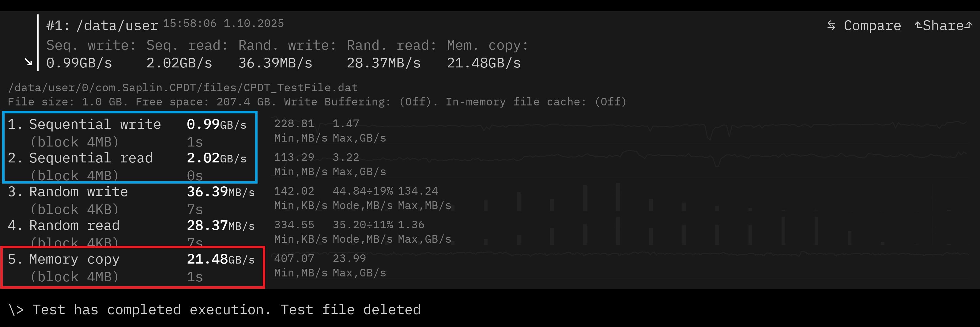Select the Memory copy test row
Image resolution: width=980 pixels, height=327 pixels.
pos(129,267)
